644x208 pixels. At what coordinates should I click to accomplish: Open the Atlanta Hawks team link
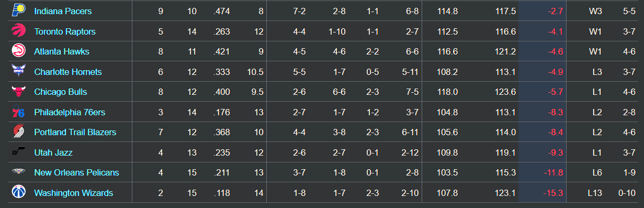[62, 51]
